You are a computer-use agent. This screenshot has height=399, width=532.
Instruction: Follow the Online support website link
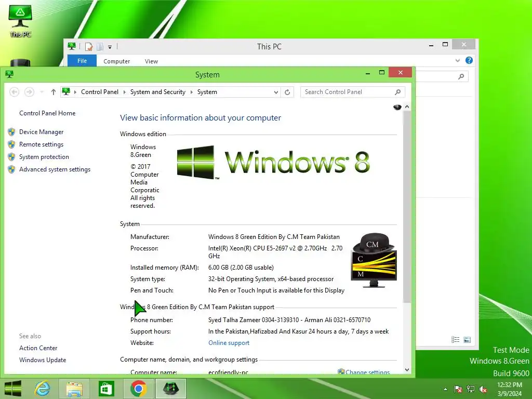[x=229, y=343]
